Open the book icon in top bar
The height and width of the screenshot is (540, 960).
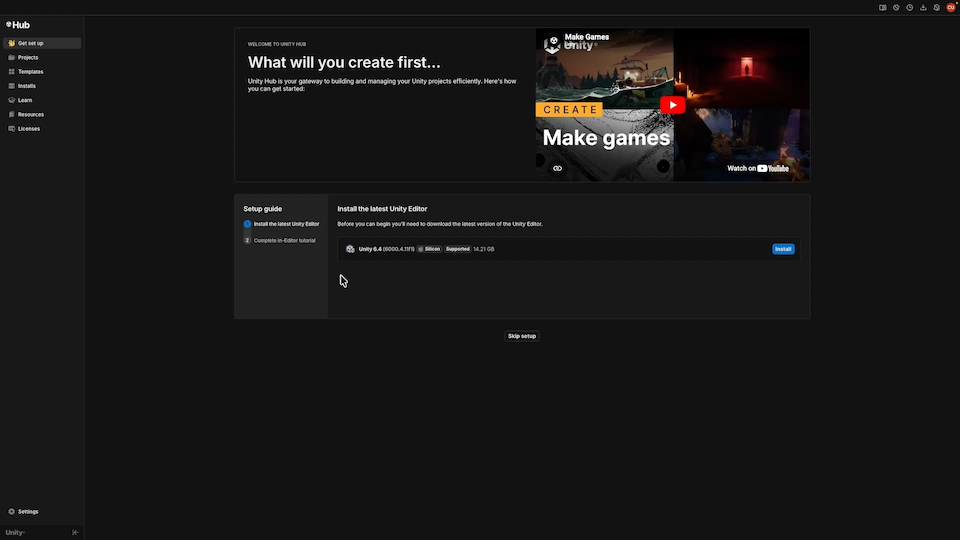point(882,7)
